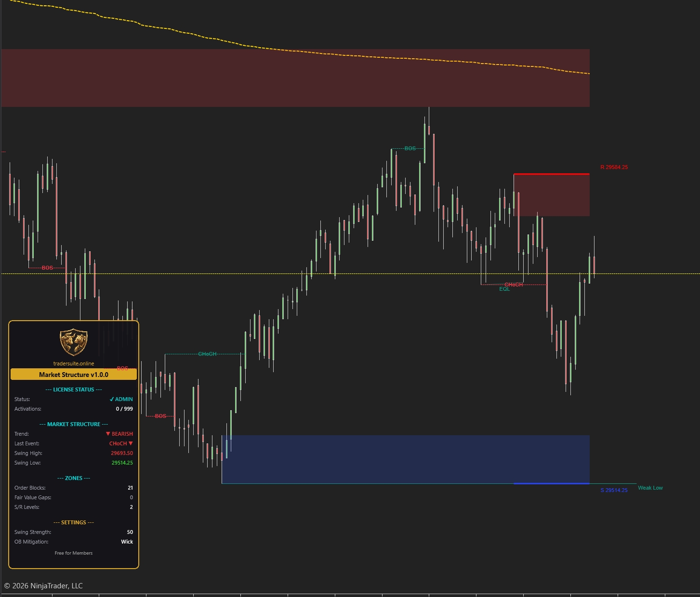This screenshot has width=700, height=597.
Task: Click the bull and bear shield logo
Action: pyautogui.click(x=73, y=342)
